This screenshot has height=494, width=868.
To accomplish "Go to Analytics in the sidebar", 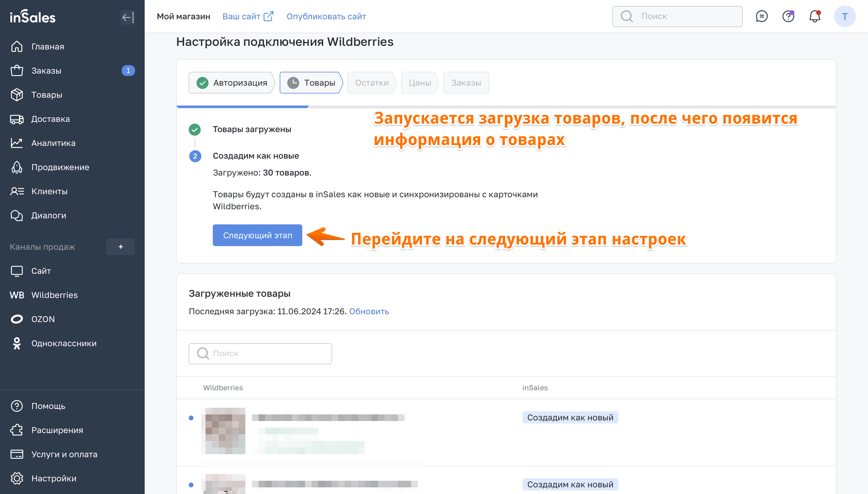I will tap(53, 143).
